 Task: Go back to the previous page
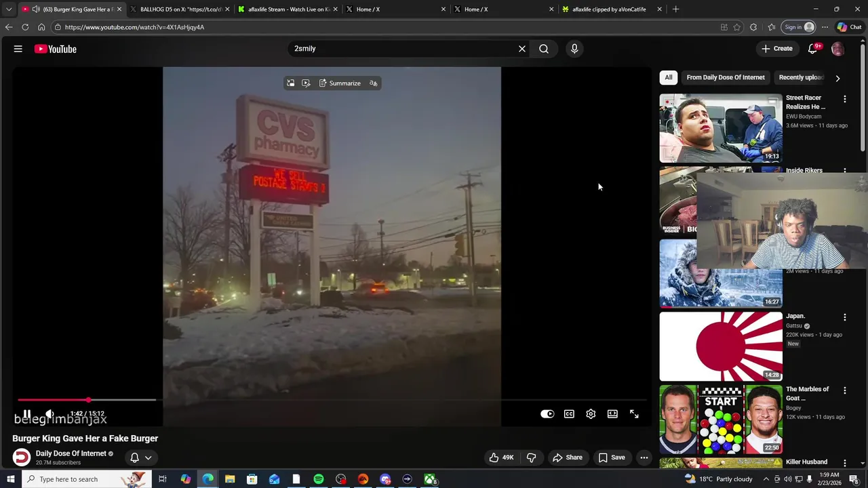(9, 27)
